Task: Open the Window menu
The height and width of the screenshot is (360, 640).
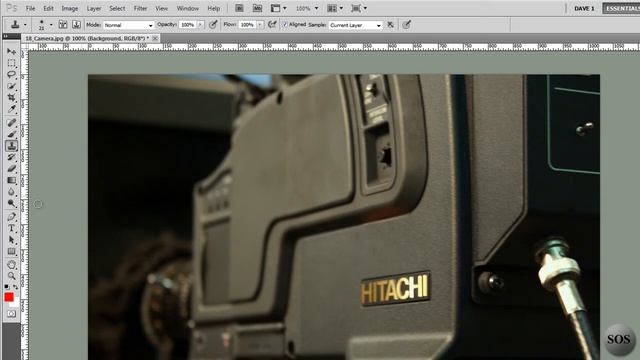Action: [188, 8]
